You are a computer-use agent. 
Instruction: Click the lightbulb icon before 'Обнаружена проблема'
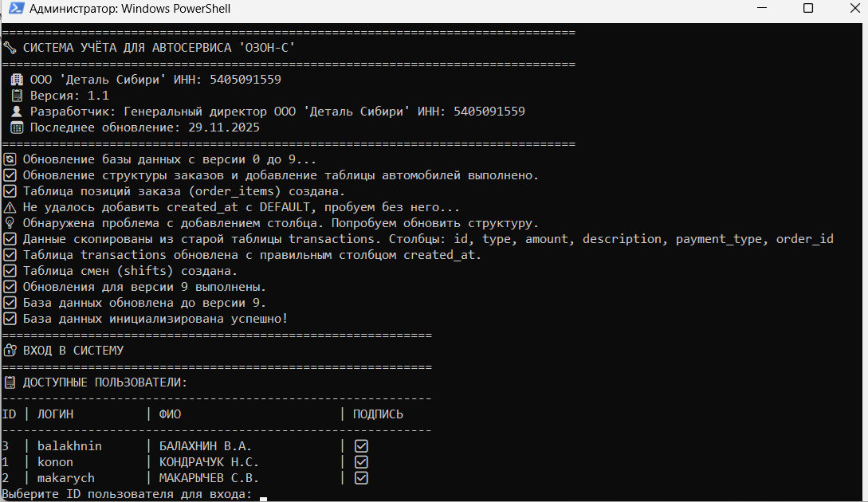10,223
